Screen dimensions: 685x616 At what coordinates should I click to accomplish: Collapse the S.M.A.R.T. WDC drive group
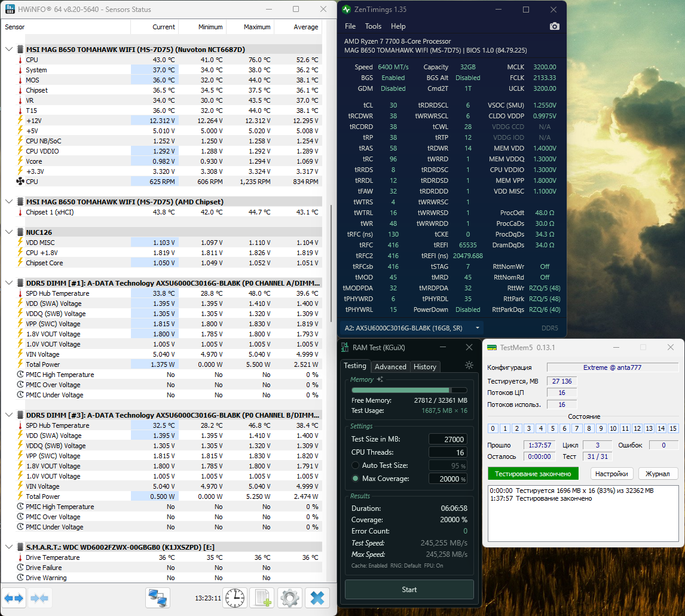pos(9,547)
